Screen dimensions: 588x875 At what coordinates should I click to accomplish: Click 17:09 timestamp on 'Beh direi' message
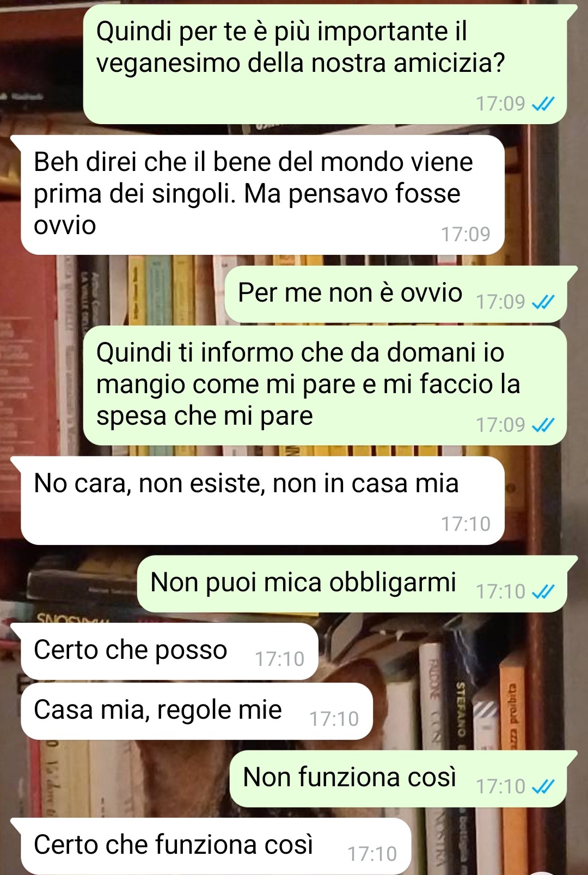click(x=465, y=234)
